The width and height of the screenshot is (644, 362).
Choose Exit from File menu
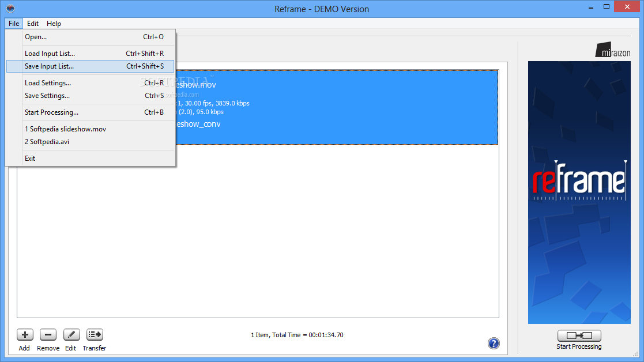coord(91,159)
